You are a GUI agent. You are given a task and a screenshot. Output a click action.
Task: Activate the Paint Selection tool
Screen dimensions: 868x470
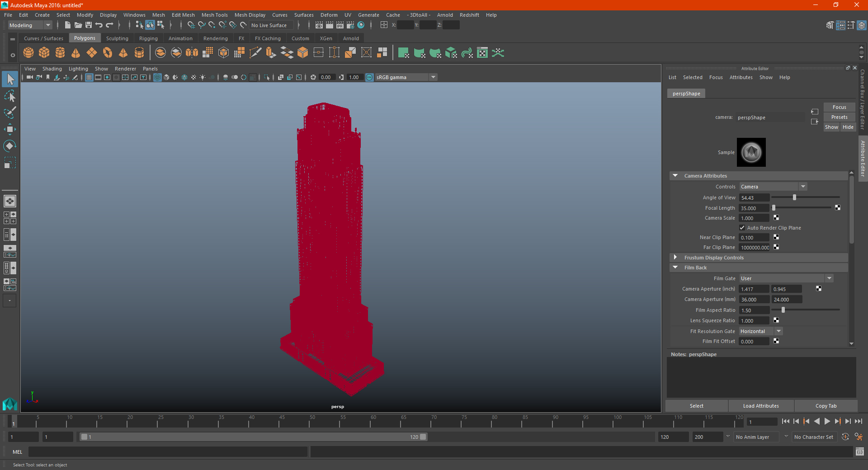point(10,113)
